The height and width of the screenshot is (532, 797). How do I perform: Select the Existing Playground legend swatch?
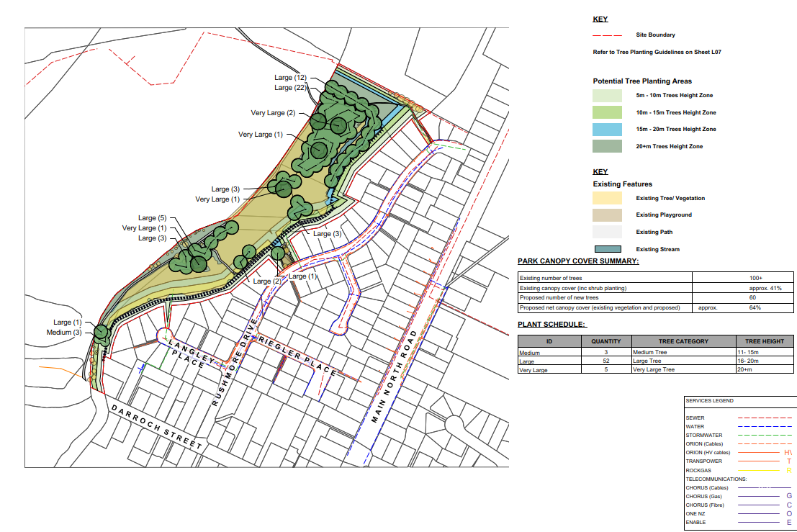606,215
